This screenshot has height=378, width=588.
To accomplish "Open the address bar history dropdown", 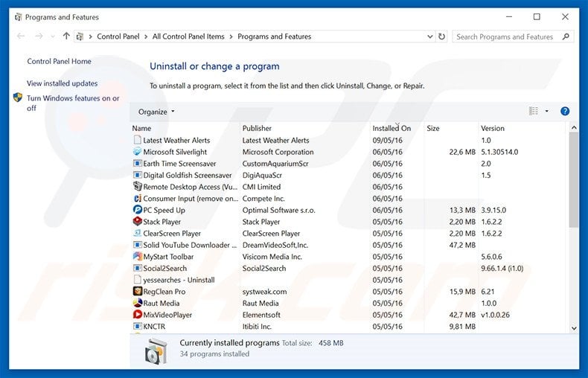I will click(x=429, y=36).
